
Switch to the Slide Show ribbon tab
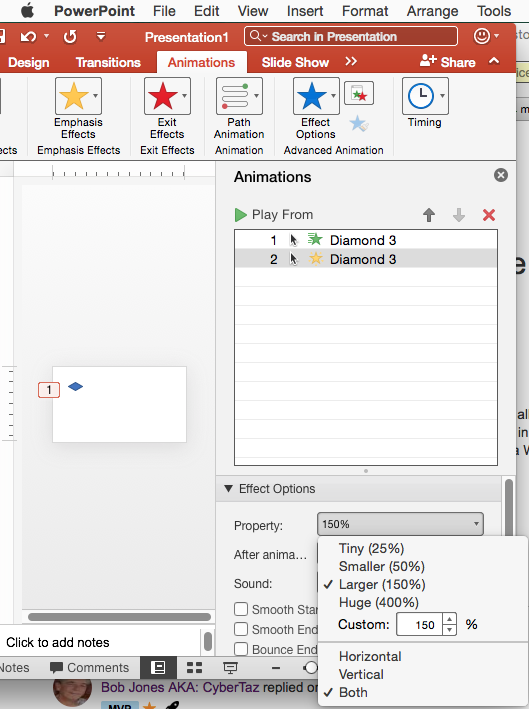click(295, 62)
